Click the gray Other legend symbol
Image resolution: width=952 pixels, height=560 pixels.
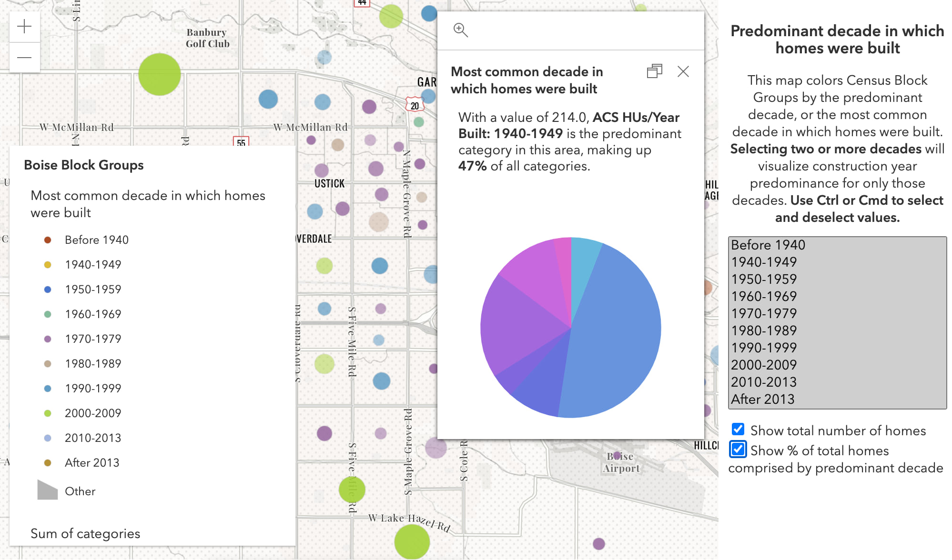(47, 490)
